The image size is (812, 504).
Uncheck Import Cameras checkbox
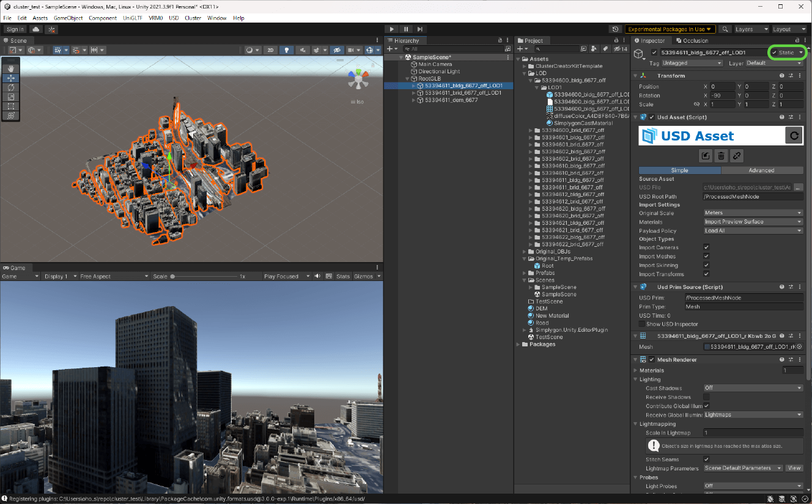tap(706, 247)
